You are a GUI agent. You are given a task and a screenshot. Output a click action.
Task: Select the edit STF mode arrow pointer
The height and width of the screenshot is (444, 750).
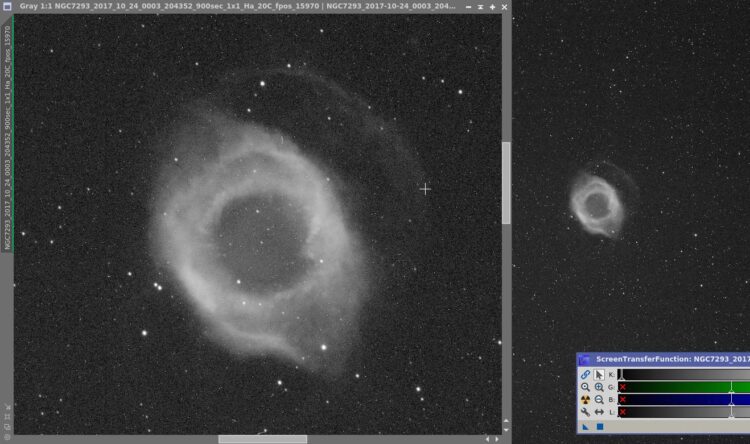[599, 375]
